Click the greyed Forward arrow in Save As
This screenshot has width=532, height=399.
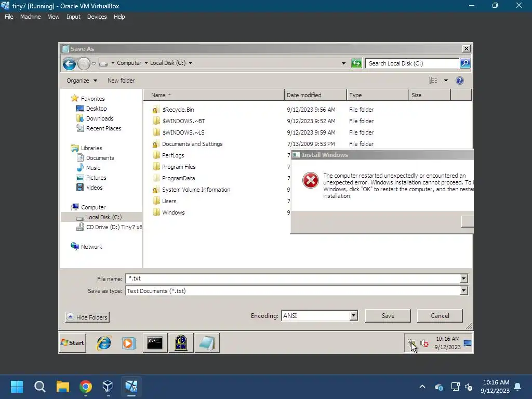[x=84, y=63]
